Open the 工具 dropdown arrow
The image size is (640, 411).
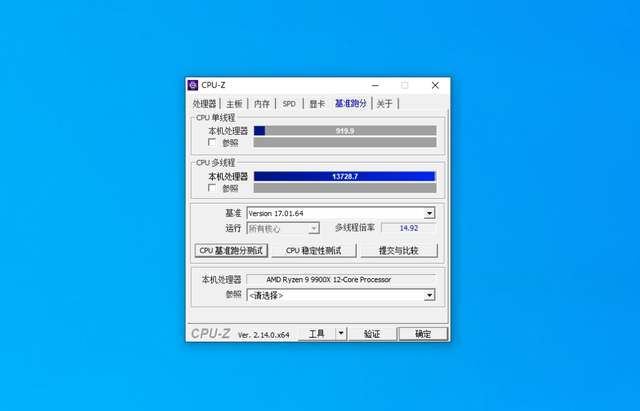tap(341, 333)
